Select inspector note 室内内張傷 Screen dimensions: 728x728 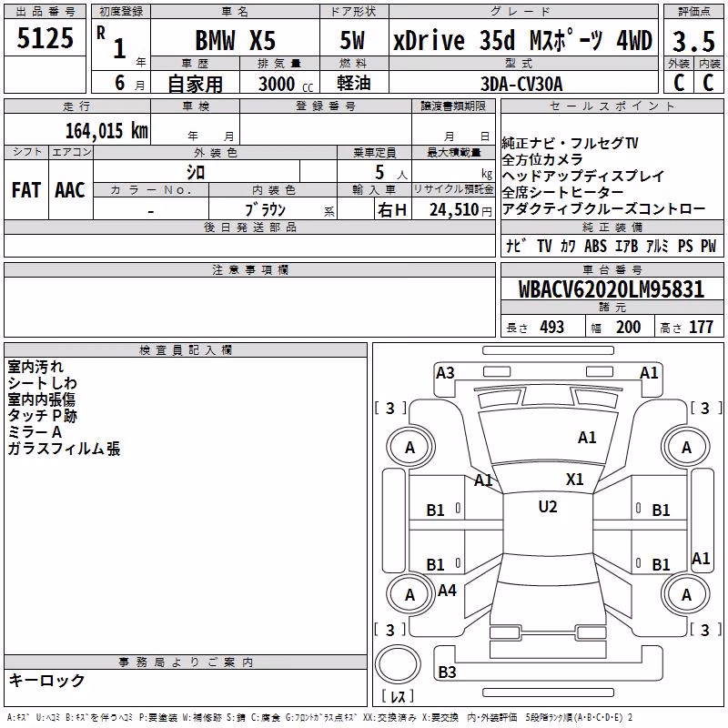41,399
